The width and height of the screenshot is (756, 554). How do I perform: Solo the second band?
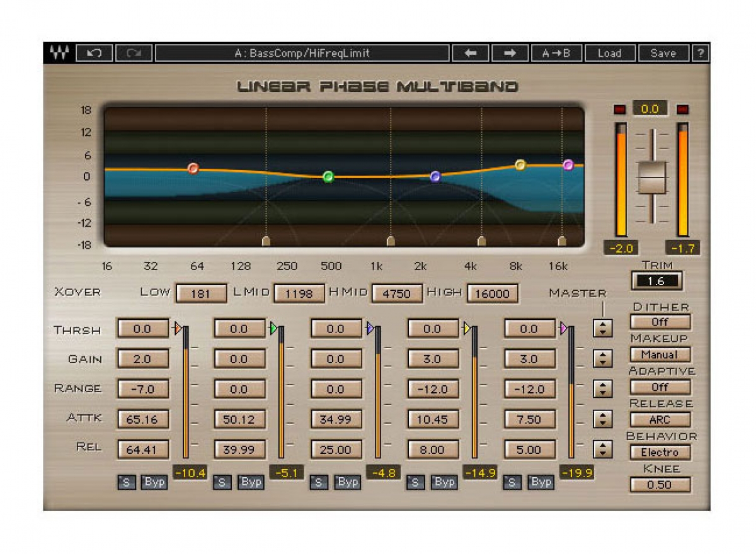[222, 483]
